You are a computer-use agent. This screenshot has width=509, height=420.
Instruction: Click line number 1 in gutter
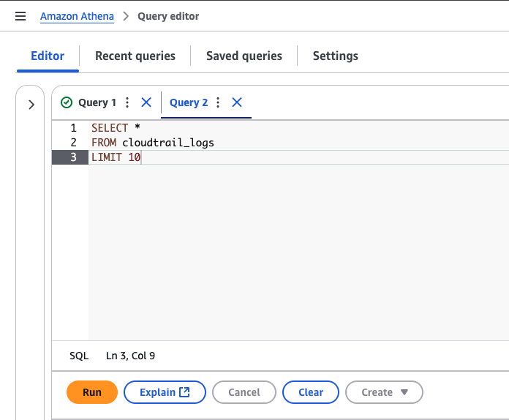click(73, 128)
